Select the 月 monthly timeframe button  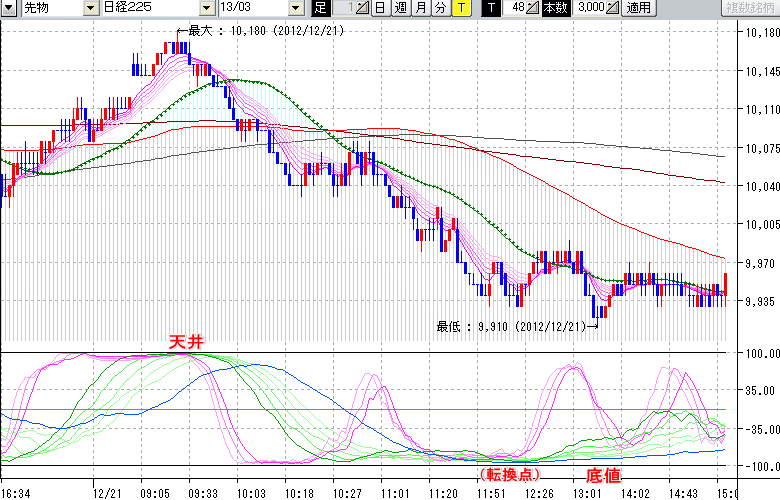click(x=420, y=8)
